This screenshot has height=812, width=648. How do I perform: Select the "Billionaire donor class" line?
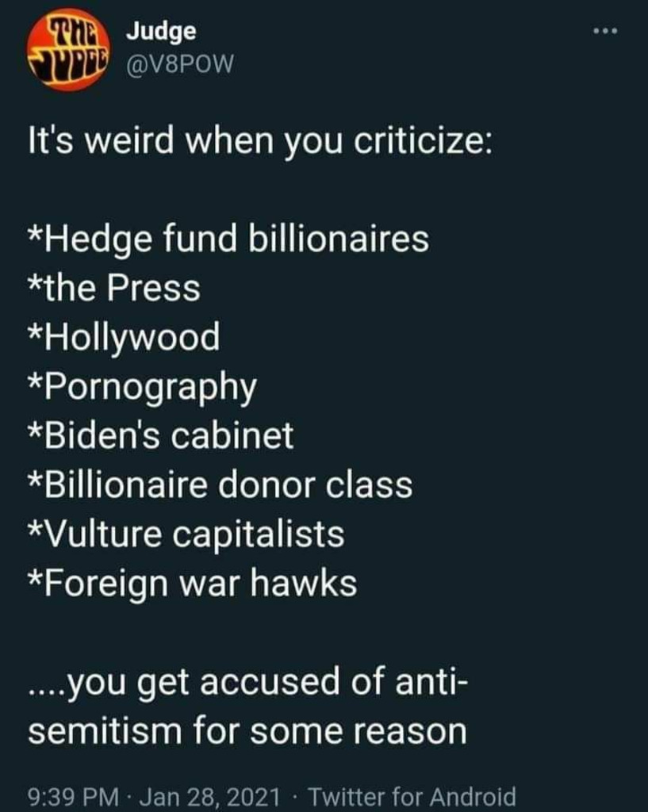click(x=220, y=485)
